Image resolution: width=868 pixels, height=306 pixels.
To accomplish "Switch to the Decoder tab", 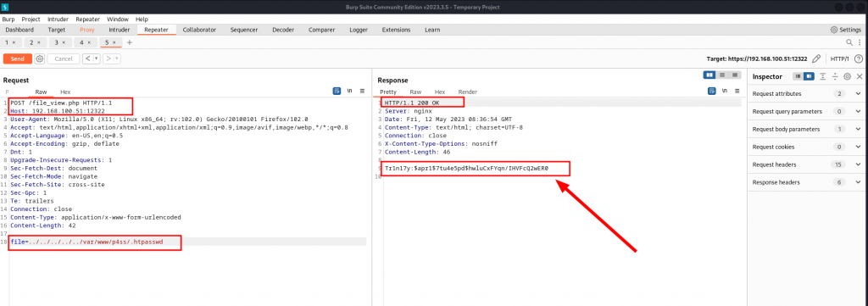I will (x=283, y=30).
